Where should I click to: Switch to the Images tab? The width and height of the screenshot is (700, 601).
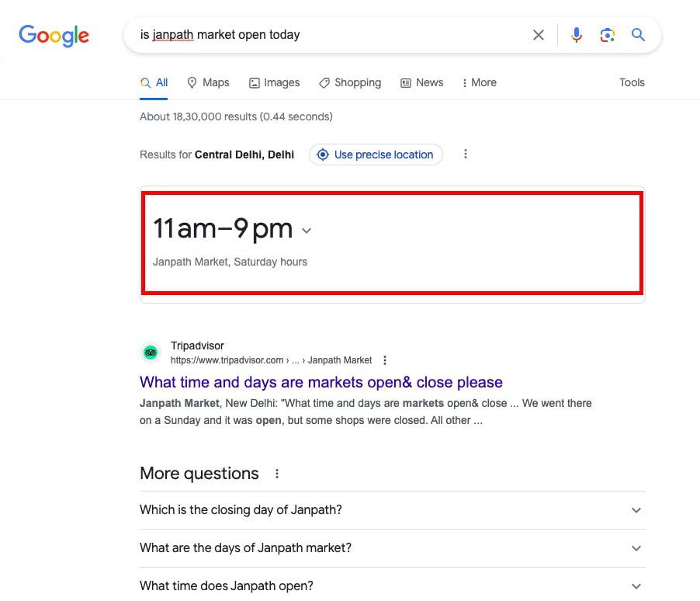pyautogui.click(x=274, y=83)
